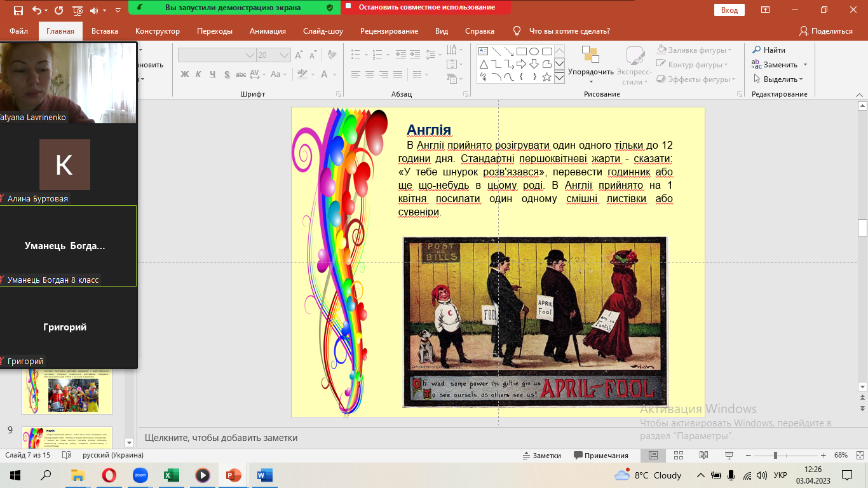
Task: Toggle strikethrough abc formatting
Action: (x=241, y=74)
